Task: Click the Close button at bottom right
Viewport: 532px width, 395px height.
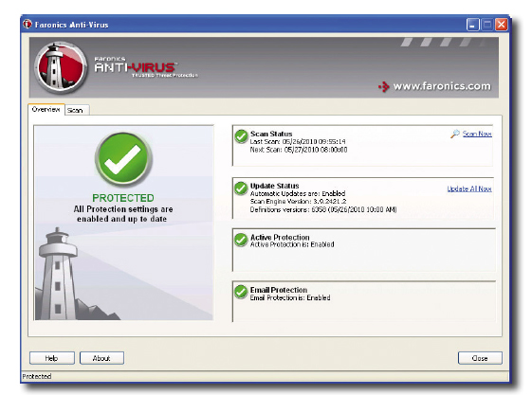Action: click(480, 358)
